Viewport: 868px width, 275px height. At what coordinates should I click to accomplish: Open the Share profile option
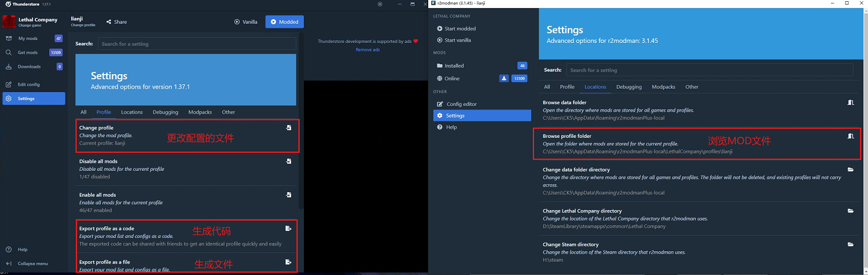116,22
